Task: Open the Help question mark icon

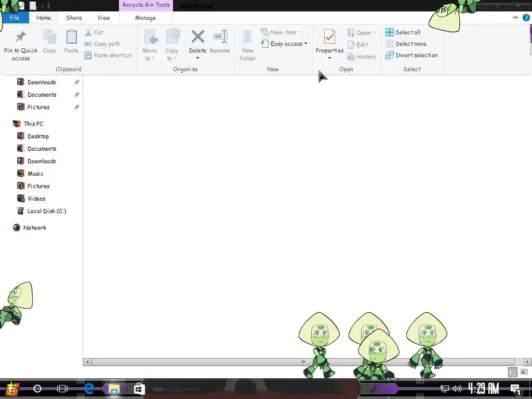Action: coord(526,18)
